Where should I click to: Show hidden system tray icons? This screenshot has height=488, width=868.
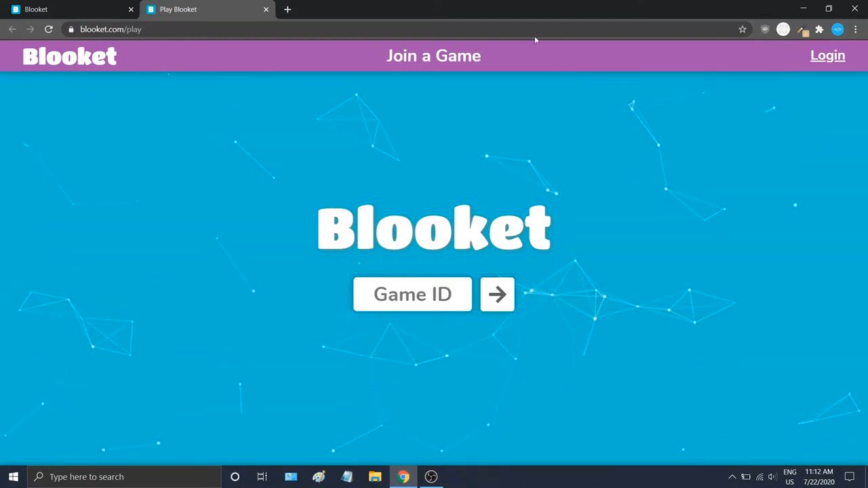pos(732,476)
